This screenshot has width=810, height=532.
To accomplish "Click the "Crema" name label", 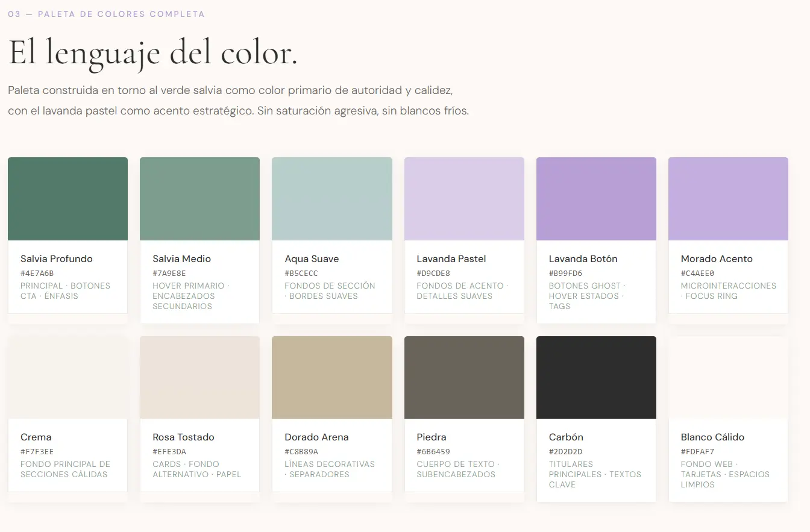I will (36, 437).
